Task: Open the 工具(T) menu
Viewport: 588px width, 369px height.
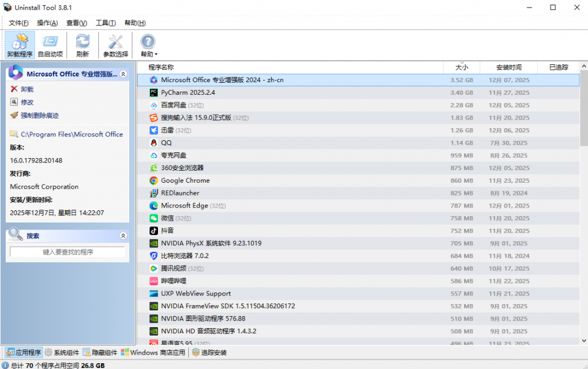Action: tap(106, 23)
